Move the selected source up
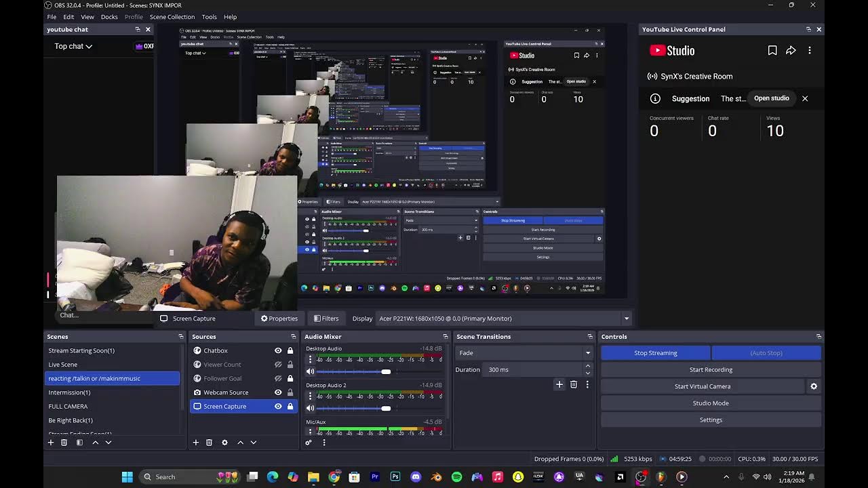This screenshot has height=488, width=868. pos(240,443)
